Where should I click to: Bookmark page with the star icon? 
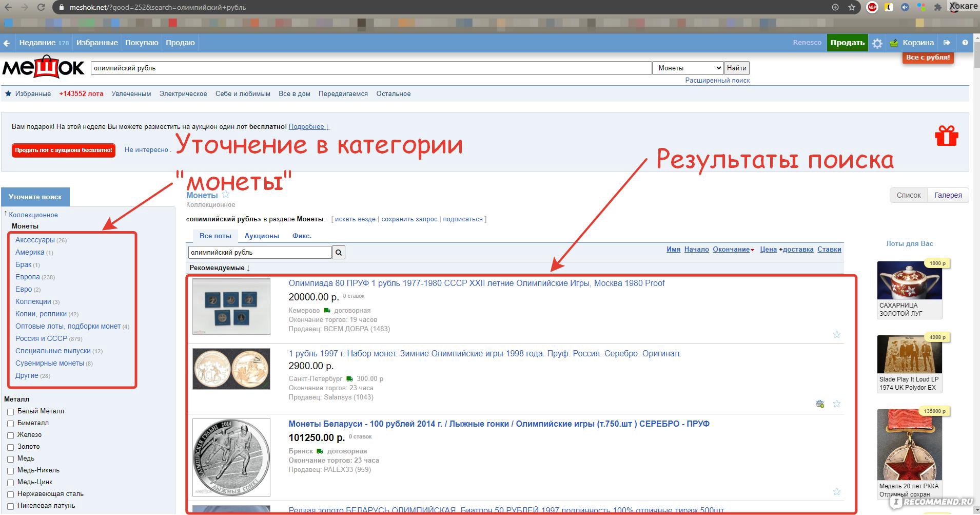852,7
